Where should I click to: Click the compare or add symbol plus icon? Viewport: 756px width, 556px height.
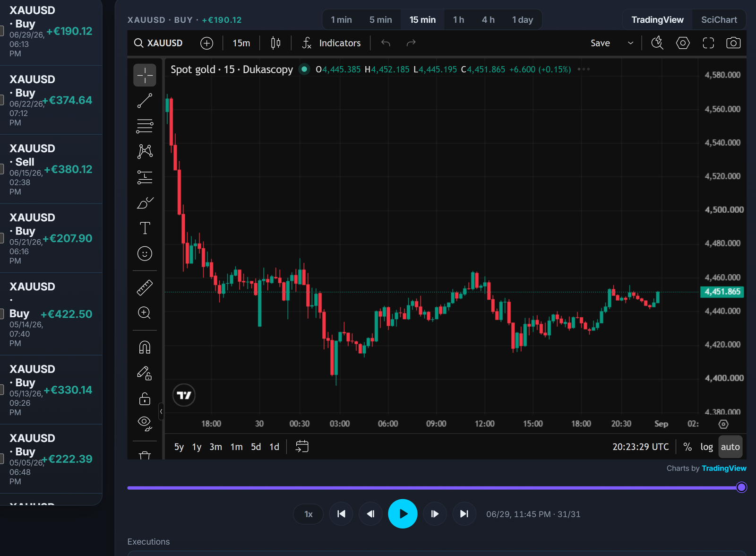point(206,43)
